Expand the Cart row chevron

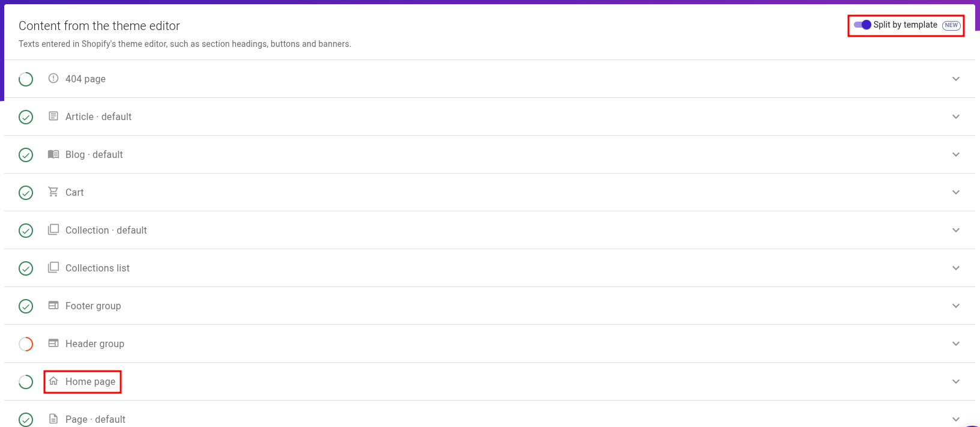(956, 192)
